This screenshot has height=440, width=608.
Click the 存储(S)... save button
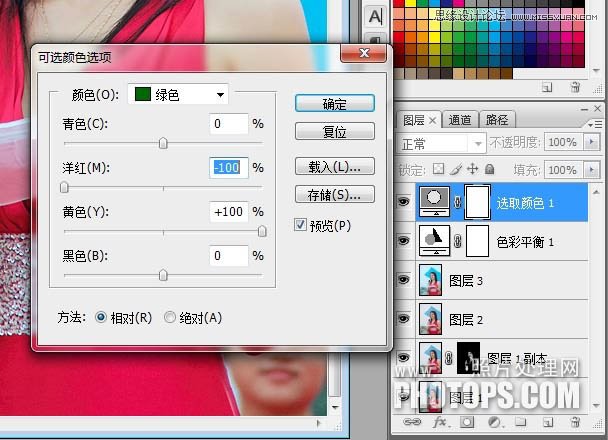pyautogui.click(x=335, y=194)
